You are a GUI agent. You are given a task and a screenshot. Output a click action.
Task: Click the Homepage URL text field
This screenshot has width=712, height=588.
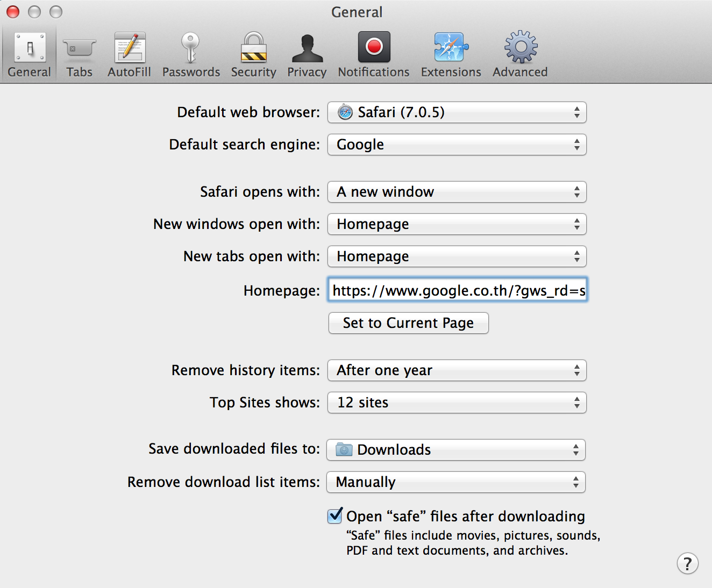click(457, 290)
